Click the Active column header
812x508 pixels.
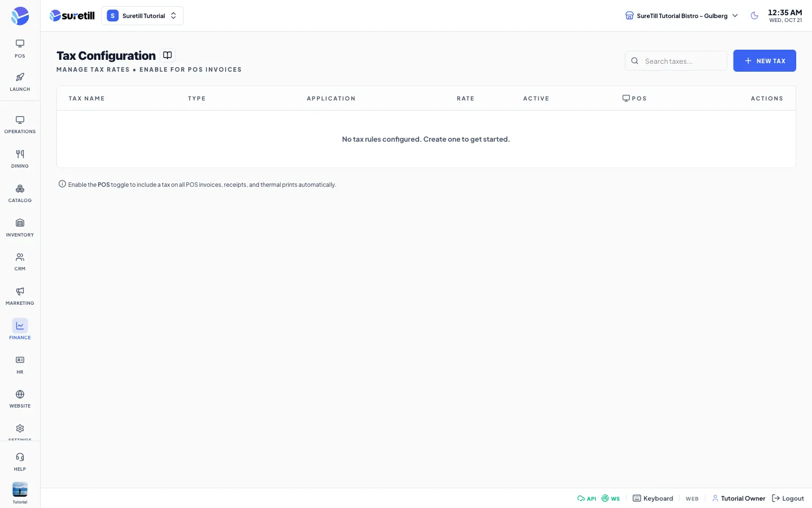(x=536, y=98)
